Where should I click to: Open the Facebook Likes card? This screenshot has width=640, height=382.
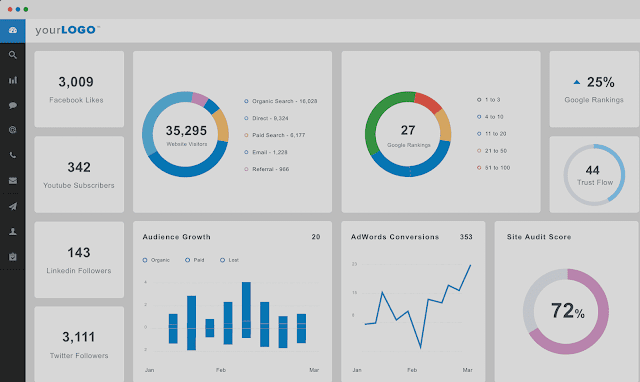tap(79, 89)
